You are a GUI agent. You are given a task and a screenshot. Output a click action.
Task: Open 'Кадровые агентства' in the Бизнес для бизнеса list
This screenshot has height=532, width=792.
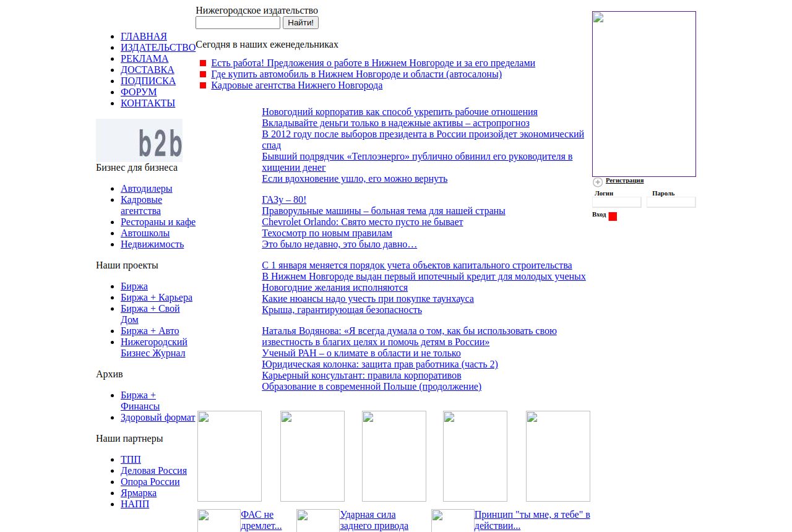142,205
